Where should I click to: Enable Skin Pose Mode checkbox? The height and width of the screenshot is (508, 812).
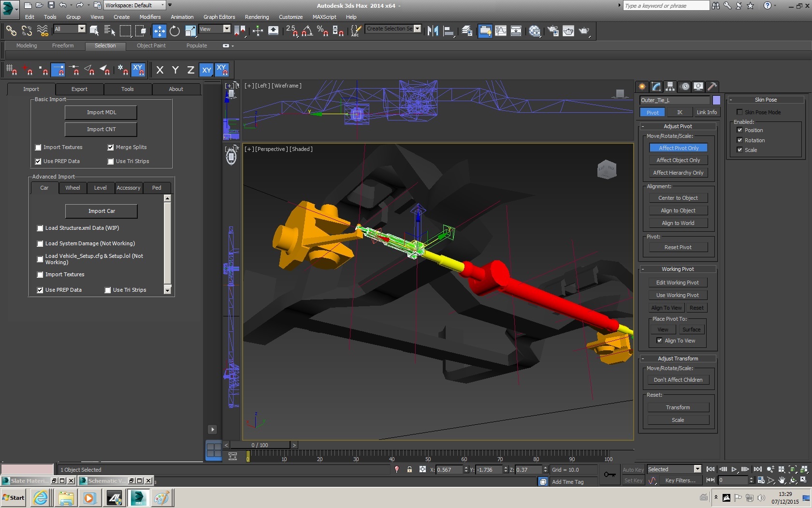(x=739, y=112)
